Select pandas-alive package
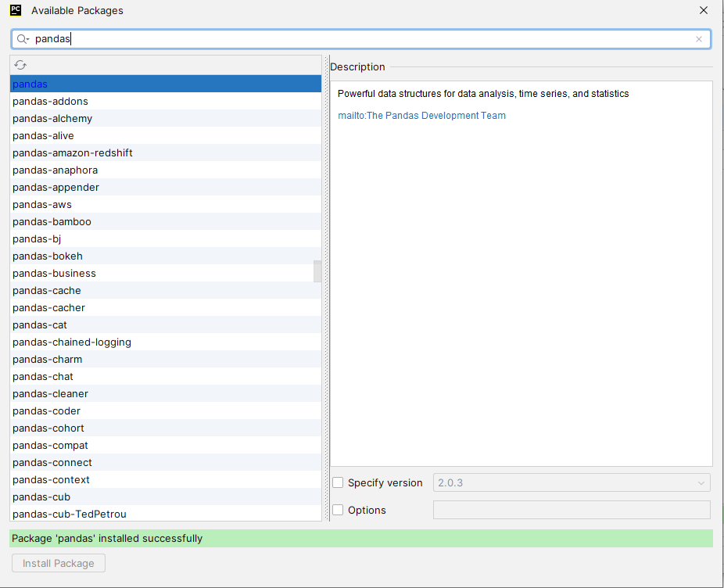Image resolution: width=724 pixels, height=588 pixels. 166,136
